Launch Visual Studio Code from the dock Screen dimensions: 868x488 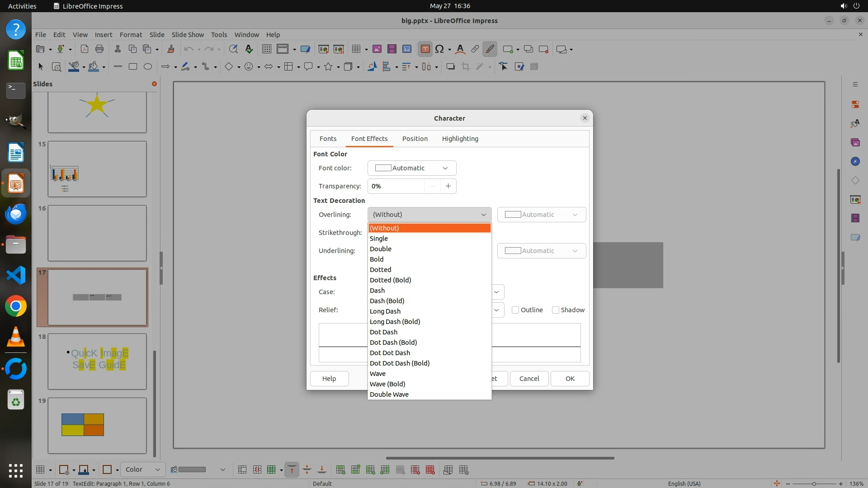click(16, 275)
